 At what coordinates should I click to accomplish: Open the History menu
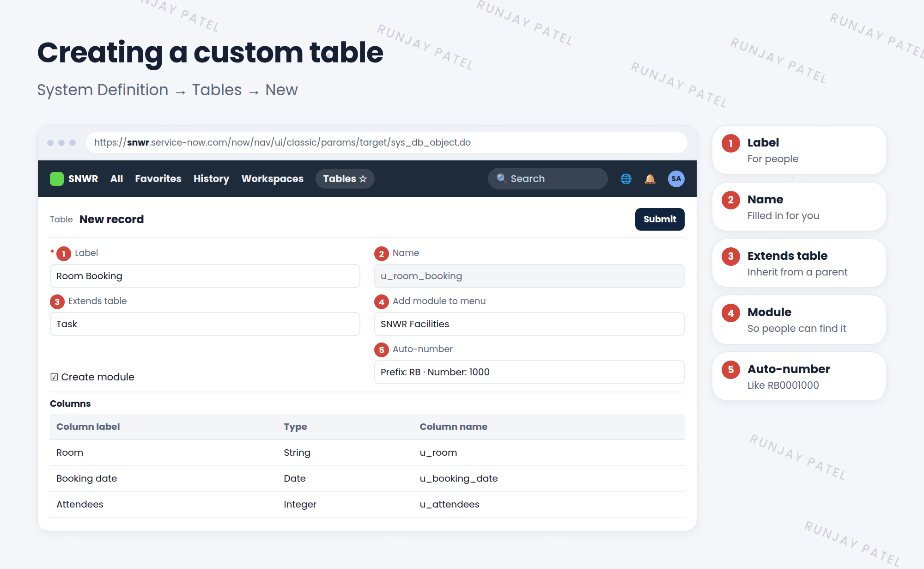click(x=211, y=179)
